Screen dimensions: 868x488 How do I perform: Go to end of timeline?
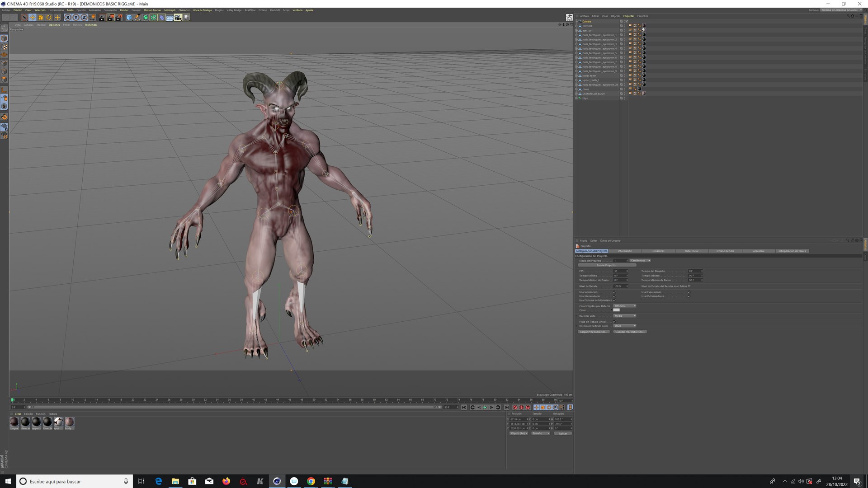[x=506, y=408]
